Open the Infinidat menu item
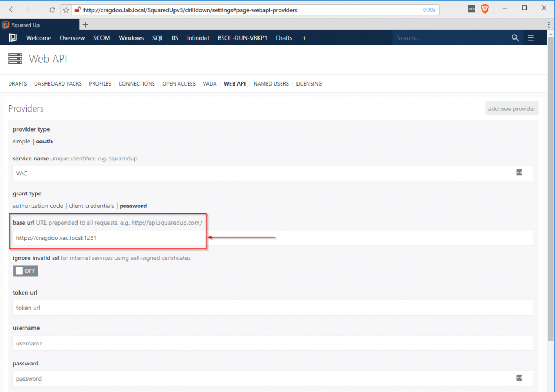This screenshot has width=555, height=392. pyautogui.click(x=198, y=38)
